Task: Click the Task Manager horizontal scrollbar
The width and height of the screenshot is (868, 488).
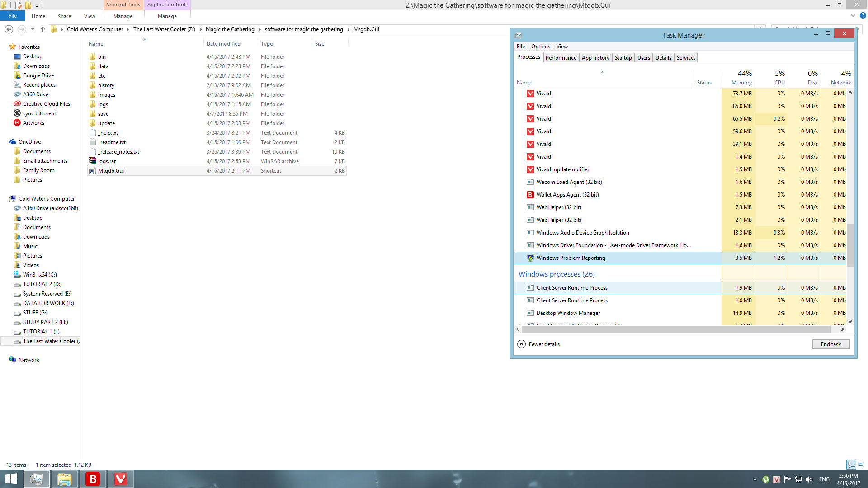Action: [678, 329]
